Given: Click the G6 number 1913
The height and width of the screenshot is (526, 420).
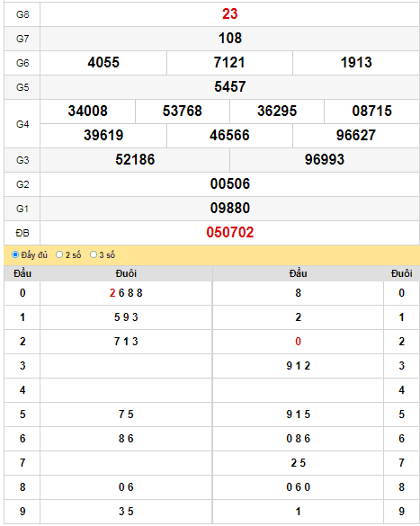Looking at the screenshot, I should tap(356, 62).
